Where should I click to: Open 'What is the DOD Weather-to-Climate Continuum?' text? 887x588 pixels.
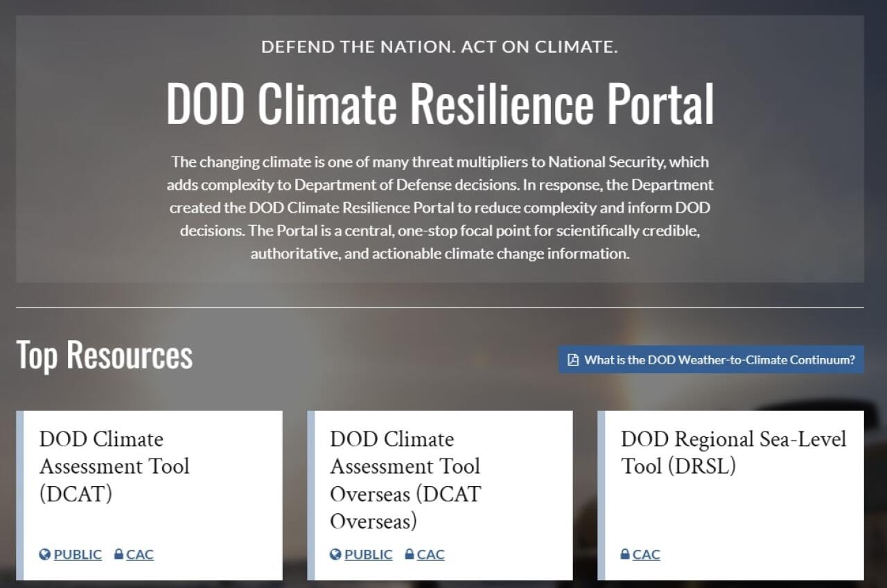pyautogui.click(x=719, y=360)
